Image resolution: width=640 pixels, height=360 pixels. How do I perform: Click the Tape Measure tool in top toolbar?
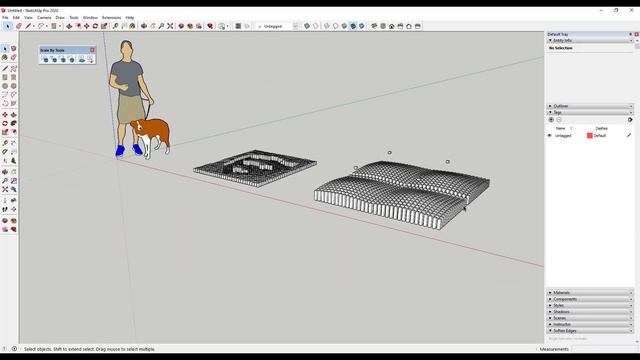pos(115,26)
